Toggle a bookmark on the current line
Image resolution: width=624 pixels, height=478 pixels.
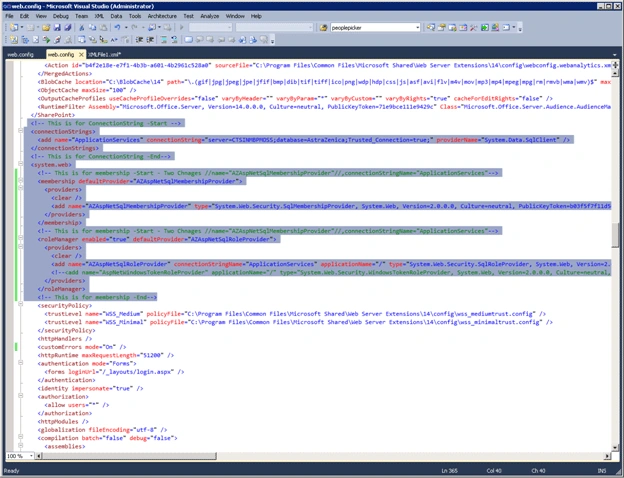pyautogui.click(x=189, y=40)
